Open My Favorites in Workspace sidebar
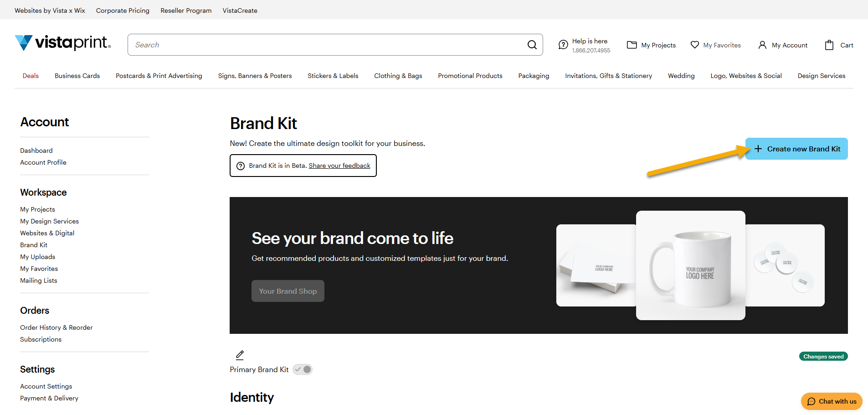This screenshot has height=415, width=868. 39,269
